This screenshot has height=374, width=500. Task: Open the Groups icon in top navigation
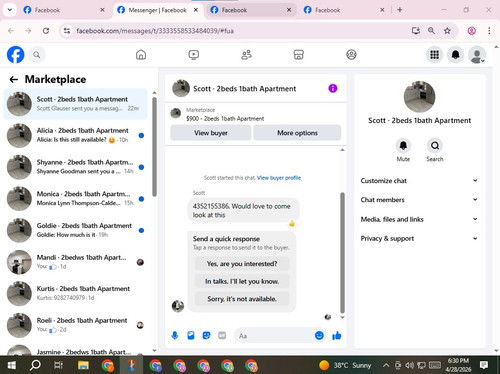tap(351, 55)
